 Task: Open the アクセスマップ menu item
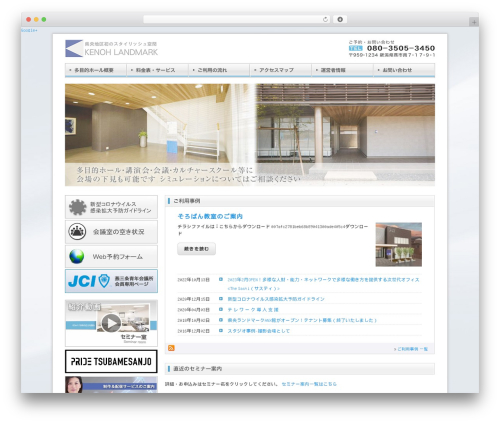coord(281,70)
